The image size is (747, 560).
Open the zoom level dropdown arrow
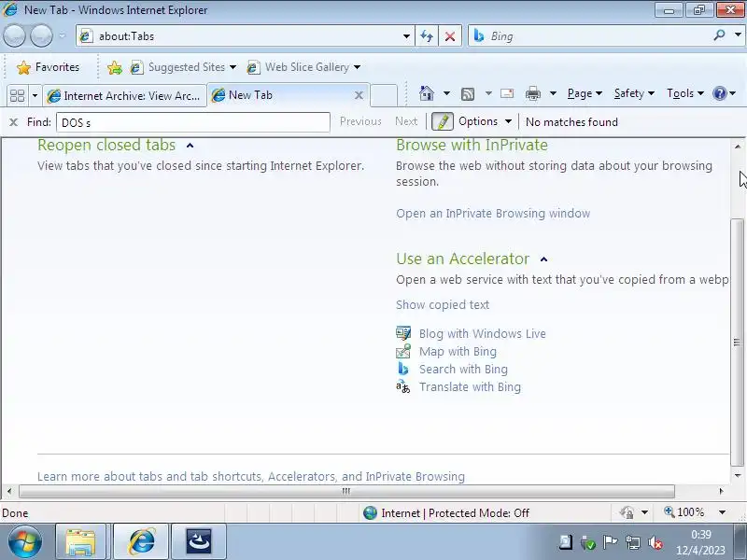click(x=722, y=512)
